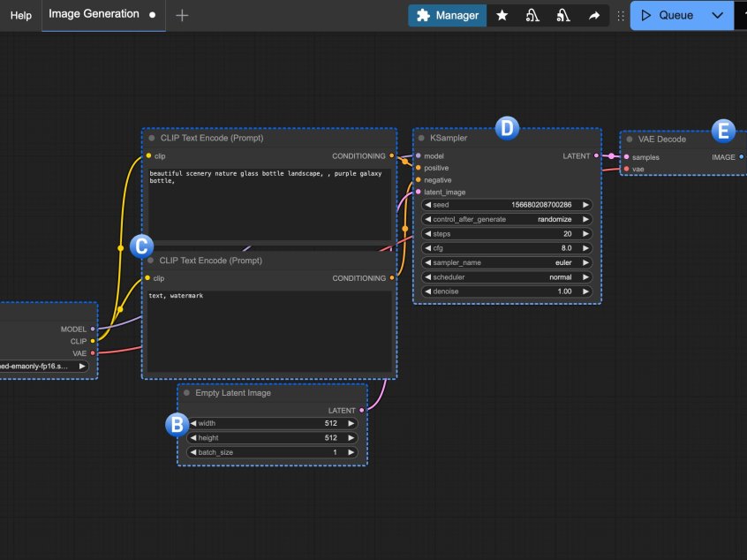Viewport: 747px width, 560px height.
Task: Click the cfg value slider
Action: pos(507,248)
